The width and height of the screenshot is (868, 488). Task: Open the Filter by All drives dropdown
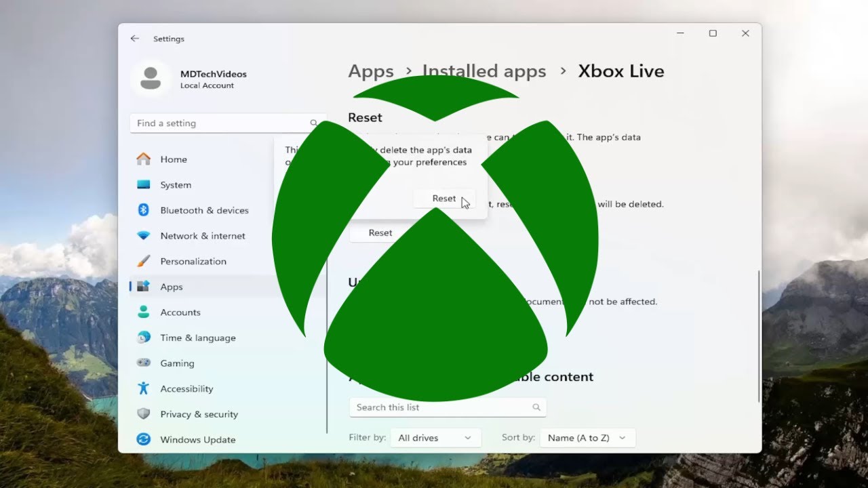[435, 438]
